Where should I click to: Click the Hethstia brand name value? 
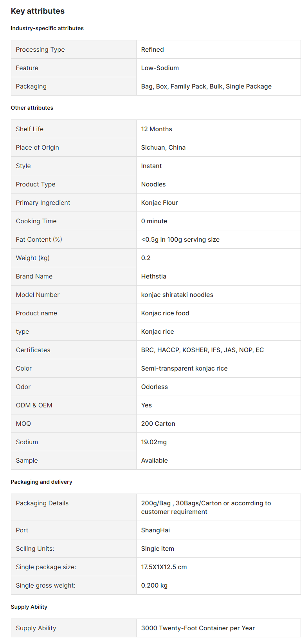click(x=153, y=276)
